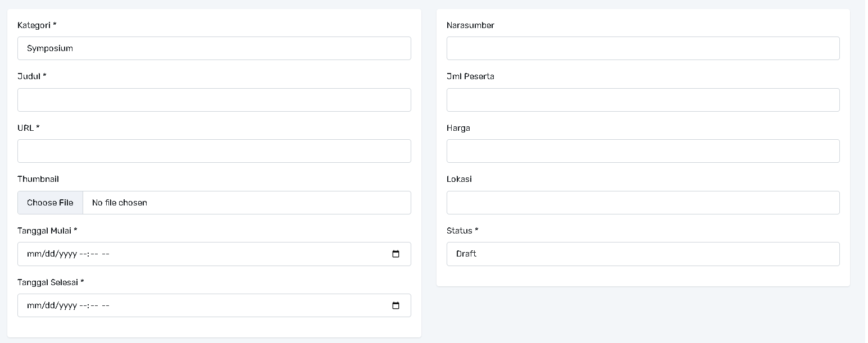
Task: Click the Kategori field label
Action: tap(37, 25)
